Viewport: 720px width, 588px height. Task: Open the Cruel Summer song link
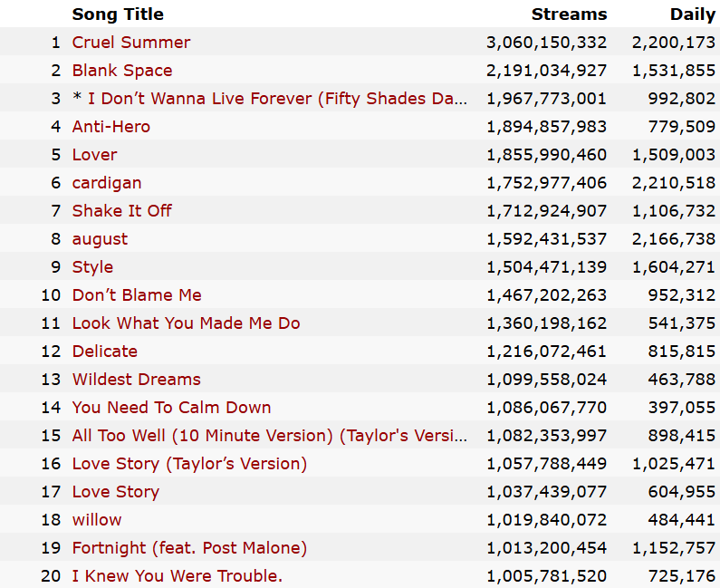131,43
